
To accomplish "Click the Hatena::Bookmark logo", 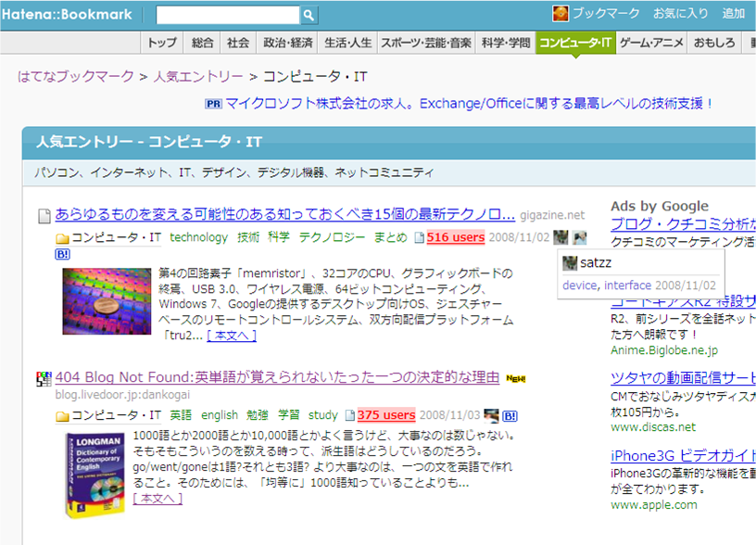I will click(x=67, y=15).
